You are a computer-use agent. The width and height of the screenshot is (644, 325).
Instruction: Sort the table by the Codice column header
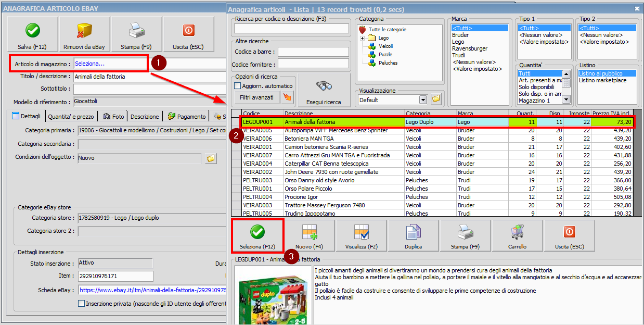tap(262, 113)
